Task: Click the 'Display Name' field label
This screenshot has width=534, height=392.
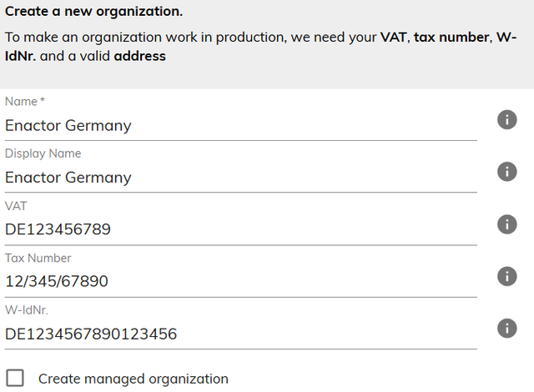Action: pyautogui.click(x=43, y=153)
